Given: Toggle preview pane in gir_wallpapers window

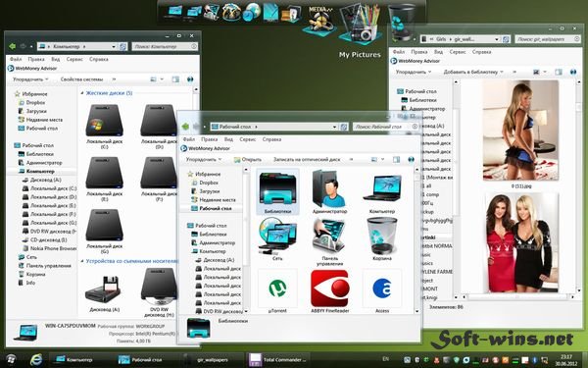Looking at the screenshot, I should pos(559,72).
